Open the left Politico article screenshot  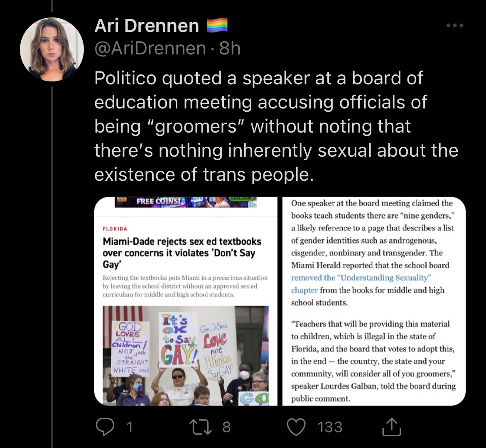[186, 301]
